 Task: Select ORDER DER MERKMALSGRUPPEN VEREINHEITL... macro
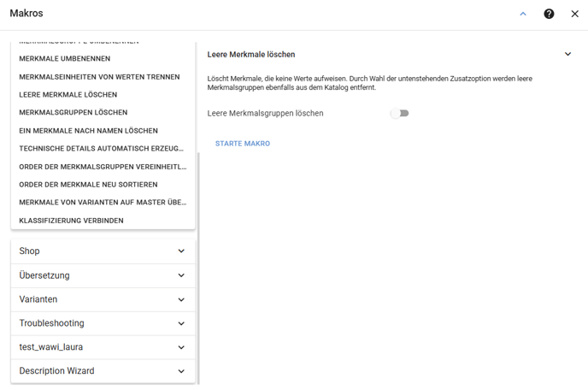[103, 167]
